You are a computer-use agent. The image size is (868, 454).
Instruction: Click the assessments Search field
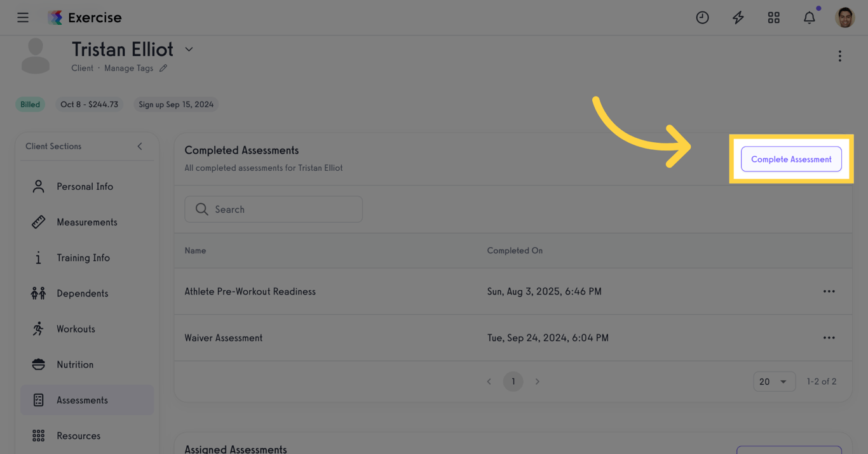[x=273, y=210]
